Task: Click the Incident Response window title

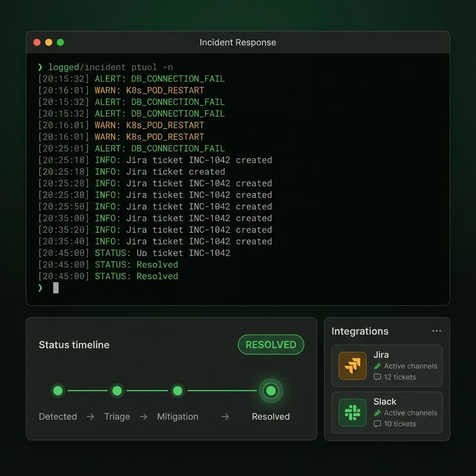Action: (238, 42)
